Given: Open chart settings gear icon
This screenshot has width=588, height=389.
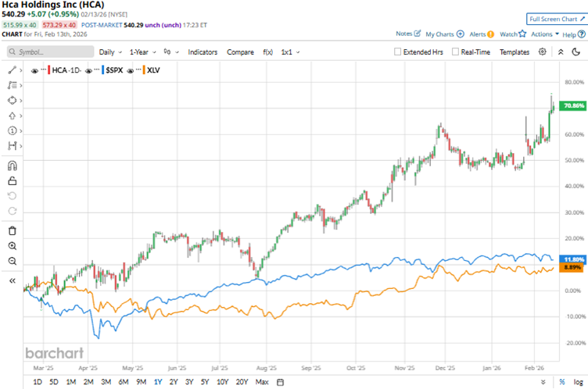Looking at the screenshot, I should [543, 52].
